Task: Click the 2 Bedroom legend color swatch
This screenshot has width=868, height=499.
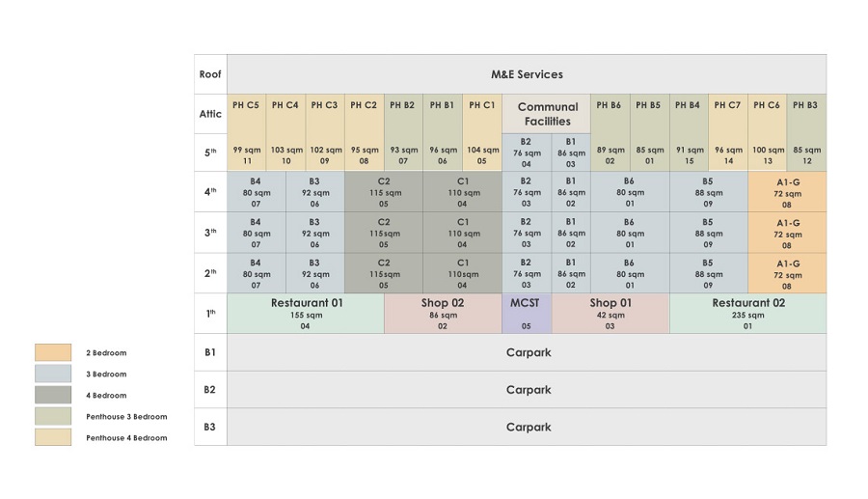Action: tap(53, 353)
